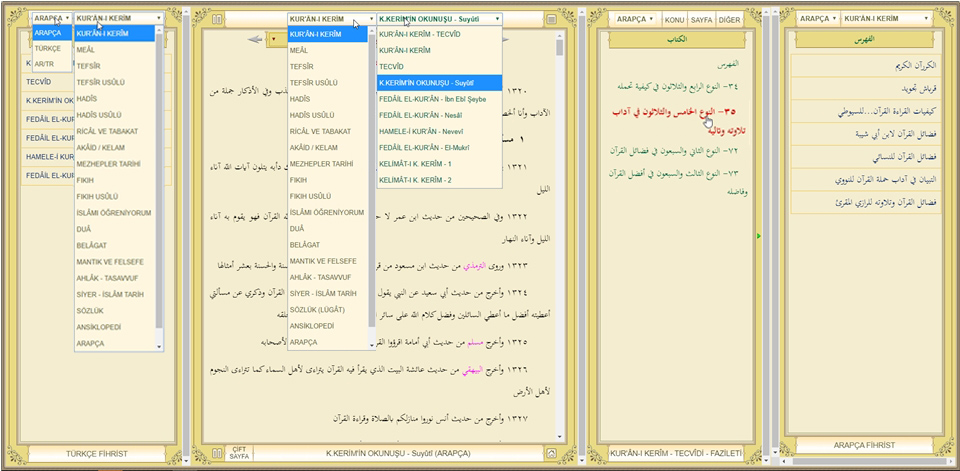Choose MEZHEPLER TARİHİ in the reading pane category list
960x471 pixels.
tap(327, 164)
